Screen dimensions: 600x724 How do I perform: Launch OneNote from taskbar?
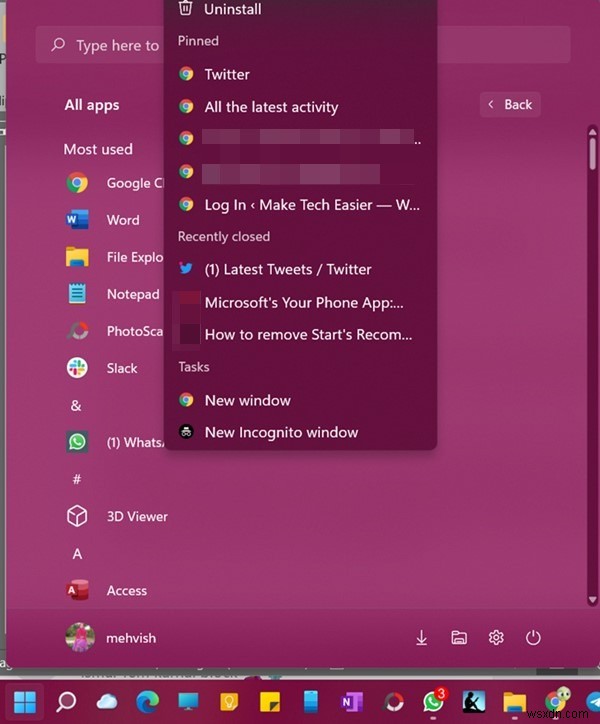click(352, 702)
